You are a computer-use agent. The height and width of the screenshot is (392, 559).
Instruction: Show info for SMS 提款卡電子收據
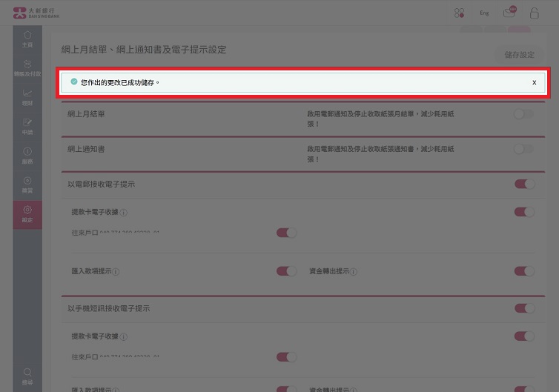pyautogui.click(x=124, y=336)
